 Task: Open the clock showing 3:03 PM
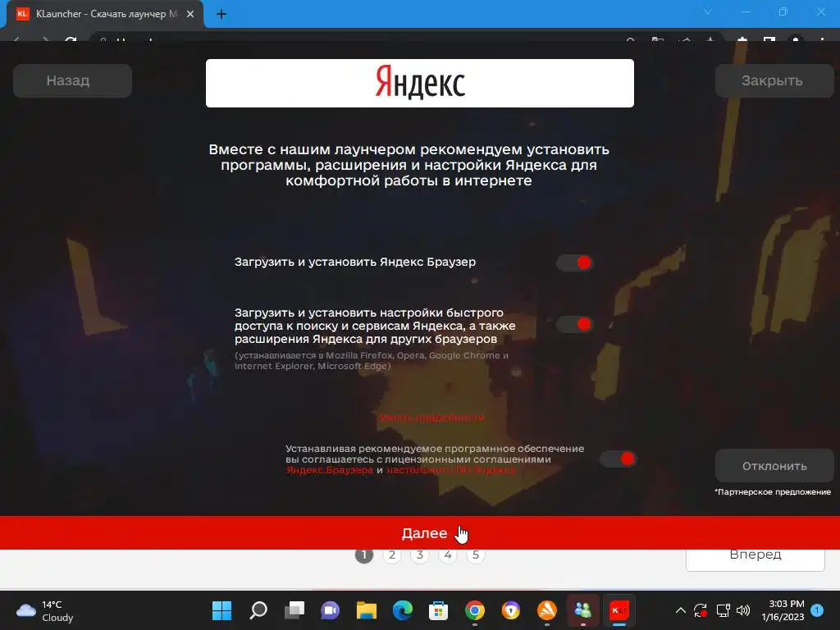tap(783, 610)
